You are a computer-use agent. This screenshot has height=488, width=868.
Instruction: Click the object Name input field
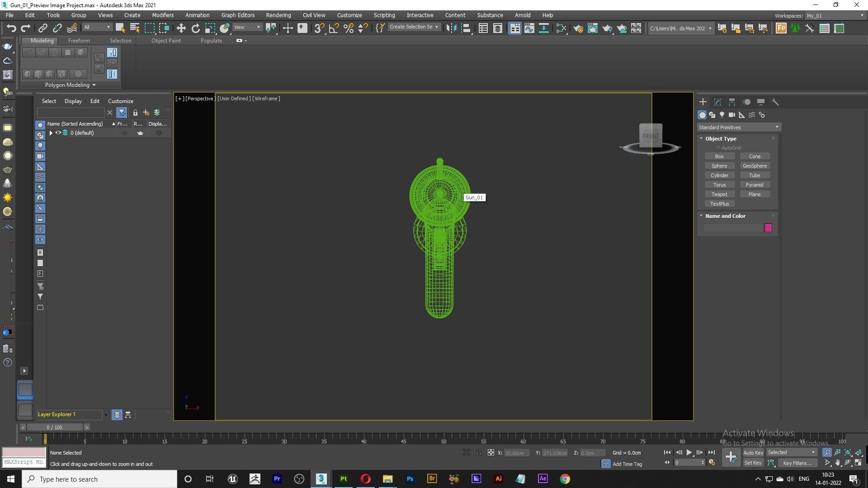coord(733,228)
